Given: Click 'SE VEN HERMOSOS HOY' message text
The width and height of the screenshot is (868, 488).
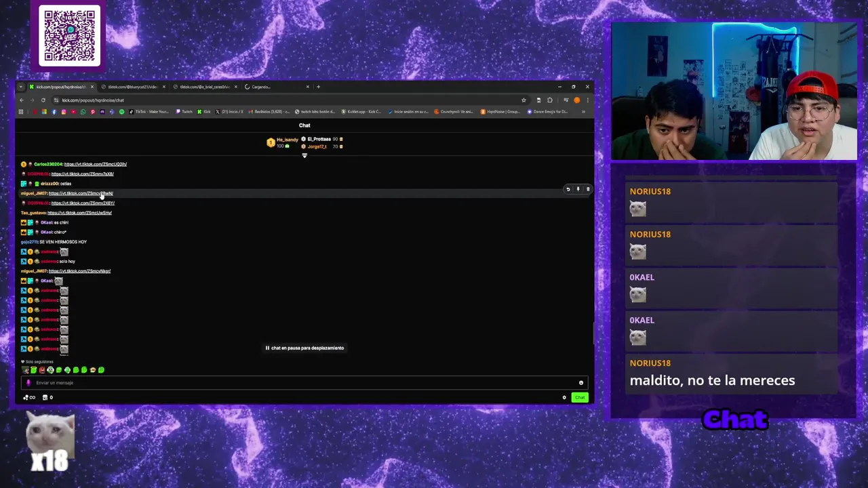Looking at the screenshot, I should [63, 242].
